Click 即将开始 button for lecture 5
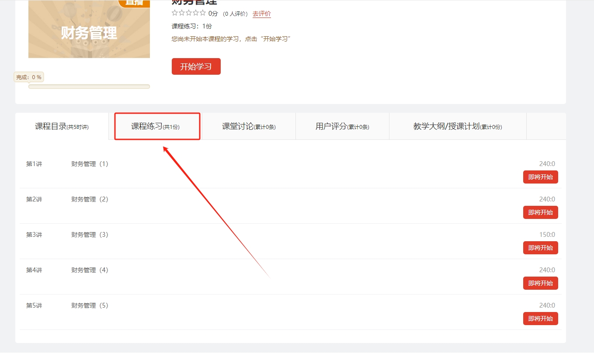Image resolution: width=594 pixels, height=364 pixels. tap(540, 319)
